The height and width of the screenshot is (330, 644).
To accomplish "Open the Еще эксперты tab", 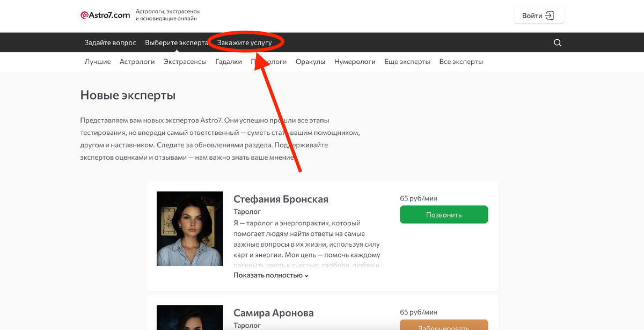I will click(407, 62).
